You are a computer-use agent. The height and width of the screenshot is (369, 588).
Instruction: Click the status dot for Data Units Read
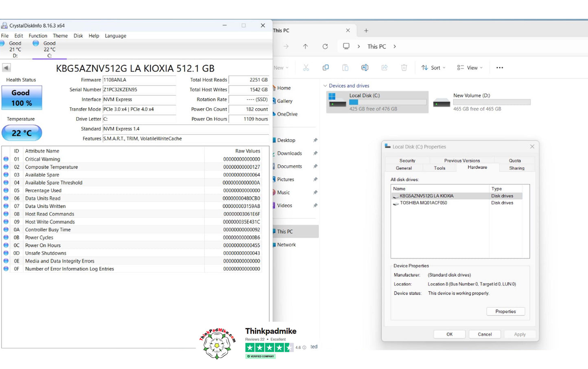click(x=6, y=198)
